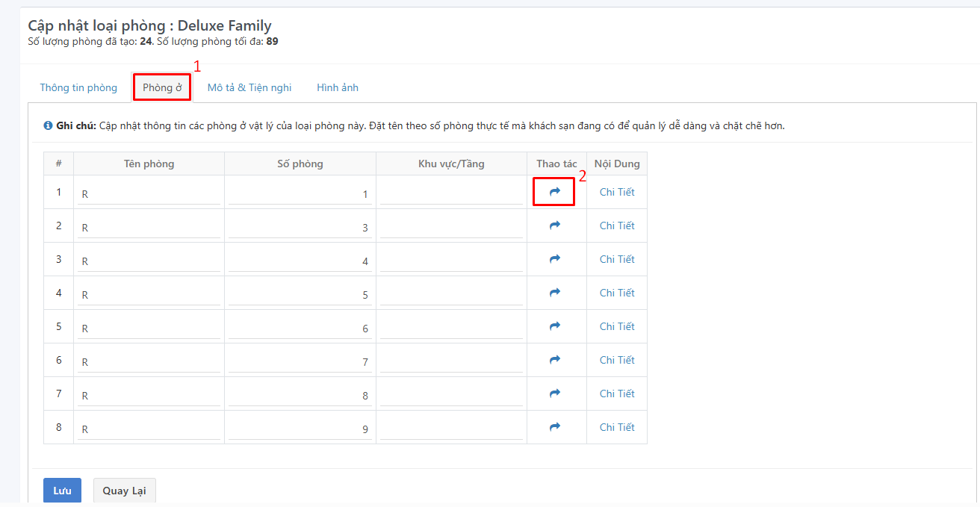Click the share arrow icon in row 3
The width and height of the screenshot is (980, 507).
(554, 259)
